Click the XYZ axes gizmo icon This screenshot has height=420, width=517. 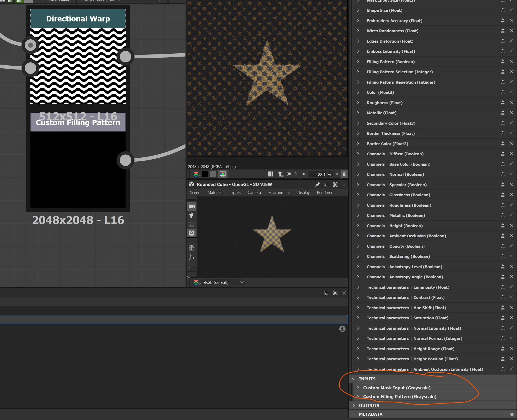[191, 257]
